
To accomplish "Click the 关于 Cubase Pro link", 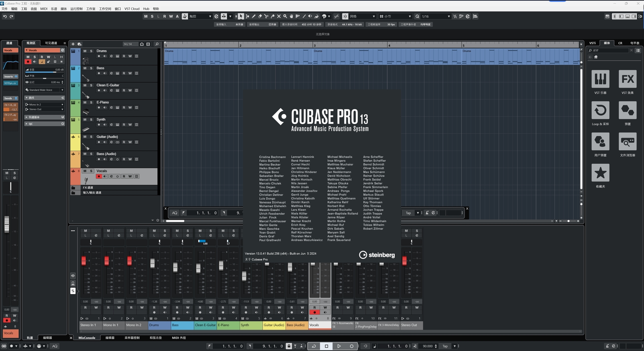I will [x=256, y=259].
